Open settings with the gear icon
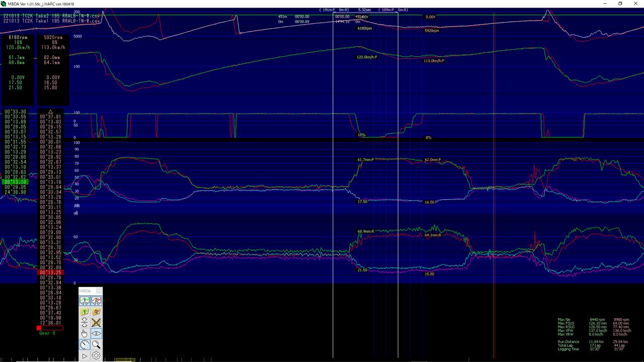644x362 pixels. point(96,355)
